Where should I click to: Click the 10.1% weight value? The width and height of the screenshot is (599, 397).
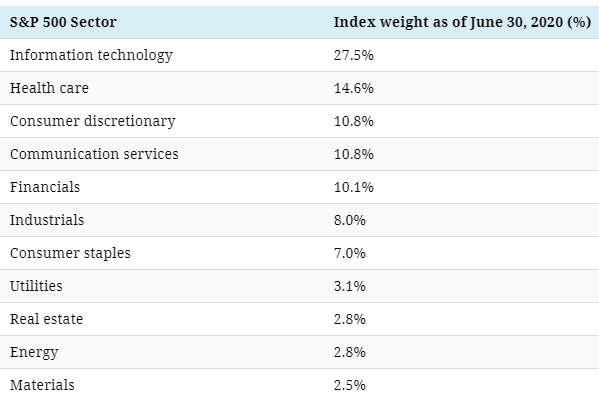[x=354, y=187]
